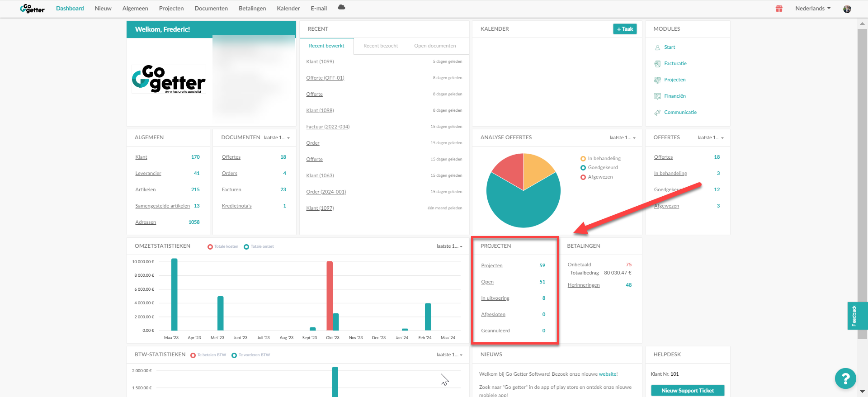Open the cloud icon in top menu
This screenshot has height=397, width=868.
click(341, 7)
